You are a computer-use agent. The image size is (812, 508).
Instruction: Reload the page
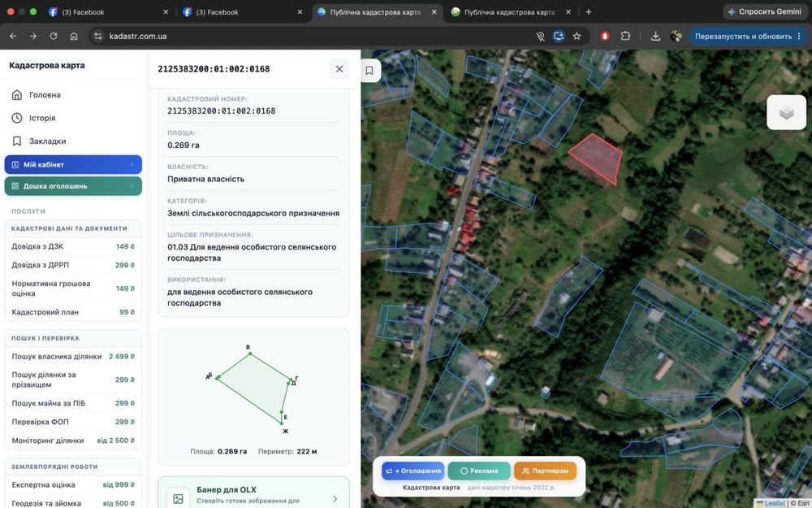click(x=54, y=37)
